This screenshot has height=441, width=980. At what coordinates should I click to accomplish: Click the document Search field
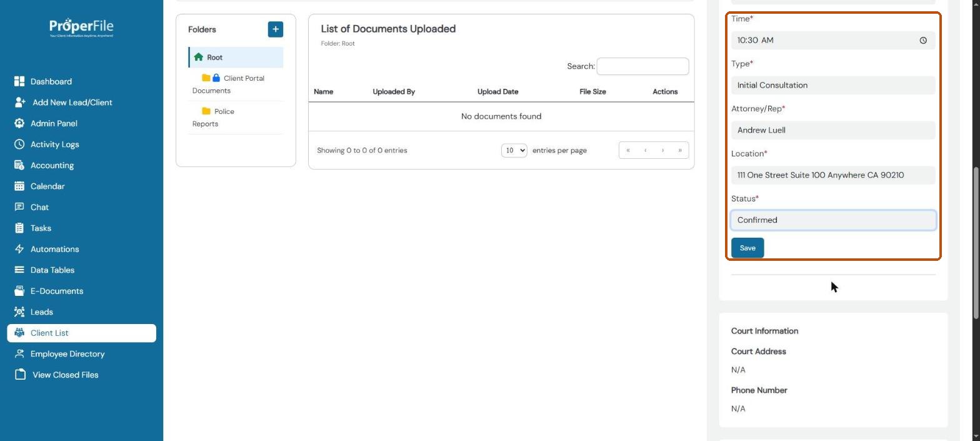point(642,66)
